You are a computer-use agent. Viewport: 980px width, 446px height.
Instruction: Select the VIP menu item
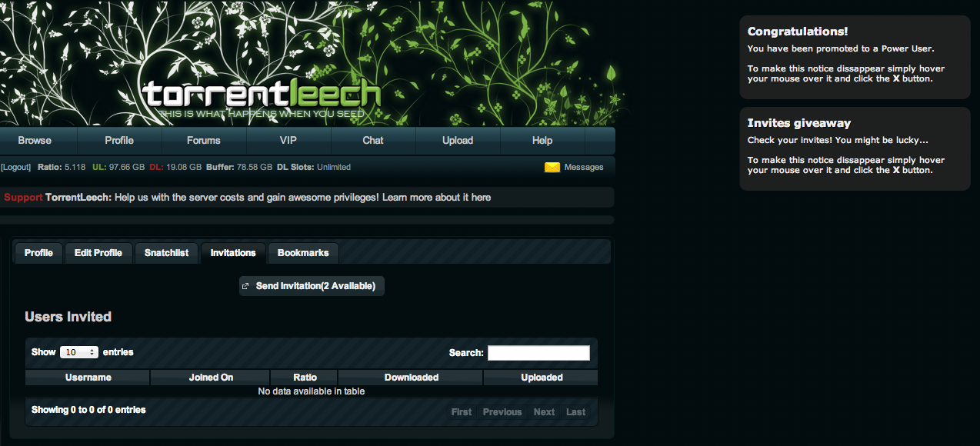coord(288,141)
